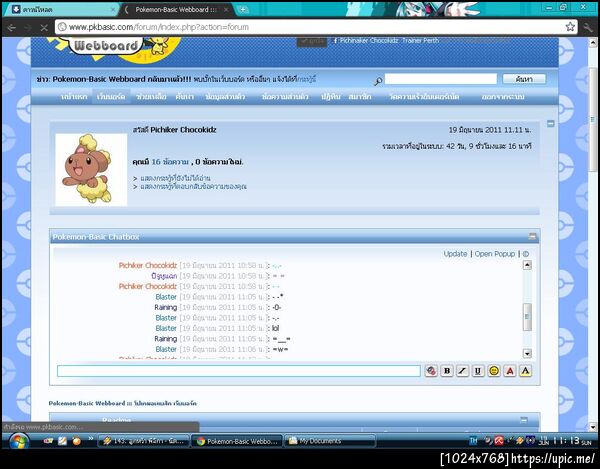Click the first quick launch icon on taskbar
600x469 pixels.
[48, 441]
